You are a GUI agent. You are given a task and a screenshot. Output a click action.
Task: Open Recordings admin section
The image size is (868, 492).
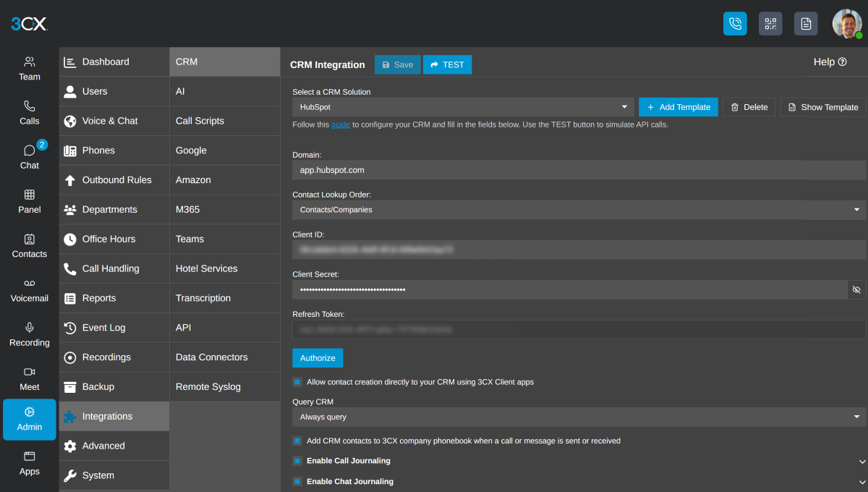[x=114, y=357]
